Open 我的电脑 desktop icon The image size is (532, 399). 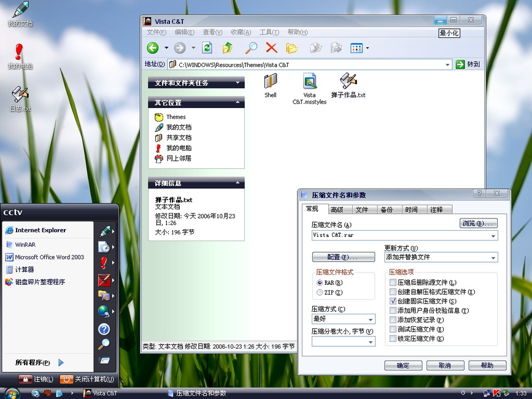click(20, 56)
